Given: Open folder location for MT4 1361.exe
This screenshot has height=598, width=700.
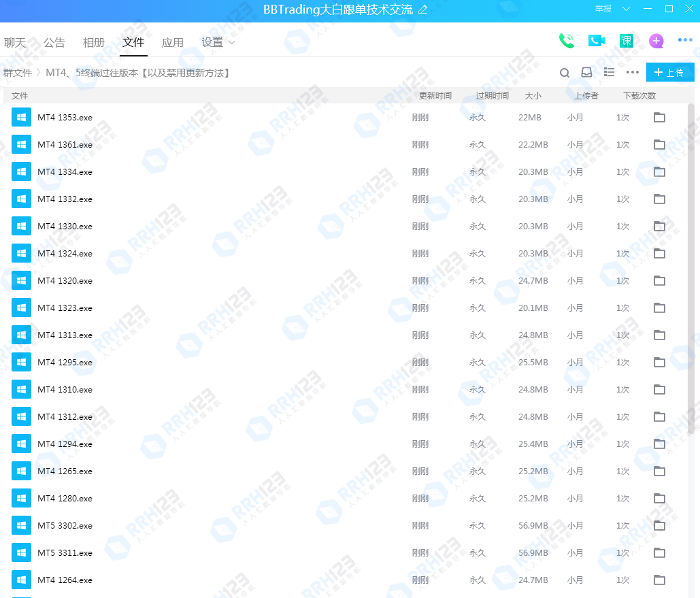Looking at the screenshot, I should click(659, 145).
